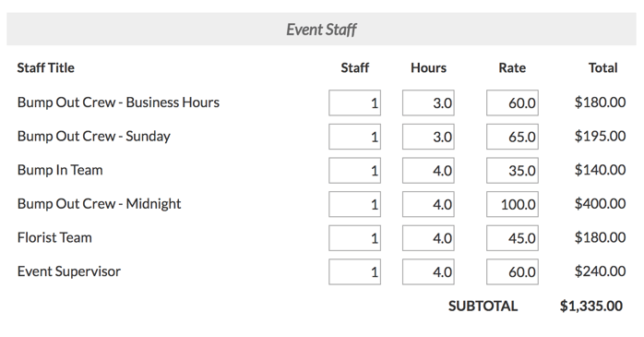The height and width of the screenshot is (337, 644).
Task: Edit Hours value for Bump In Team
Action: 428,170
